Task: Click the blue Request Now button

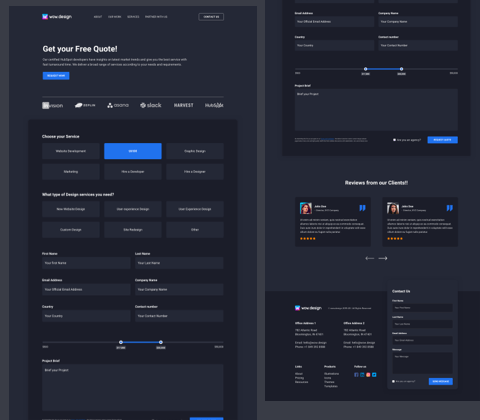Action: (x=56, y=76)
